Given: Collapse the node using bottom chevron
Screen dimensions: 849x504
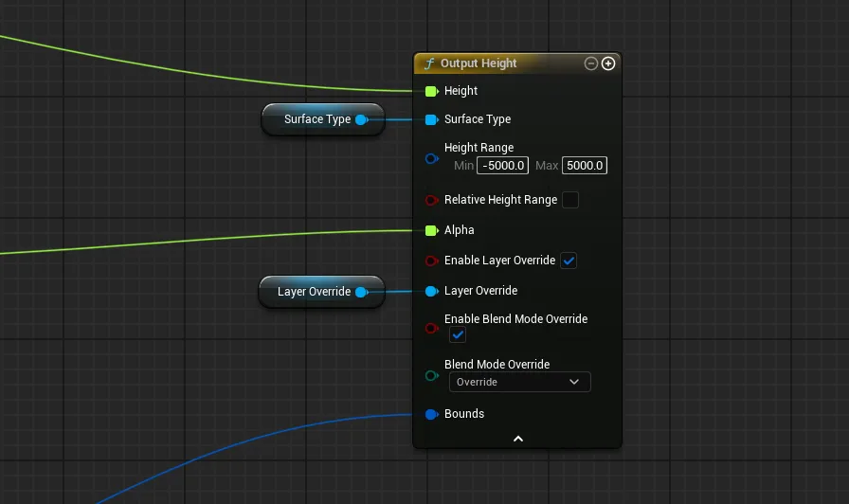Looking at the screenshot, I should (517, 439).
